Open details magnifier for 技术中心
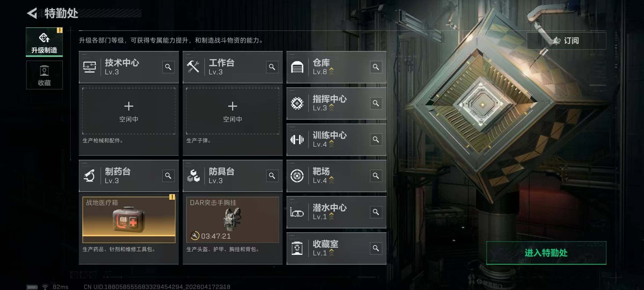Viewport: 644px width, 290px height. (x=168, y=67)
